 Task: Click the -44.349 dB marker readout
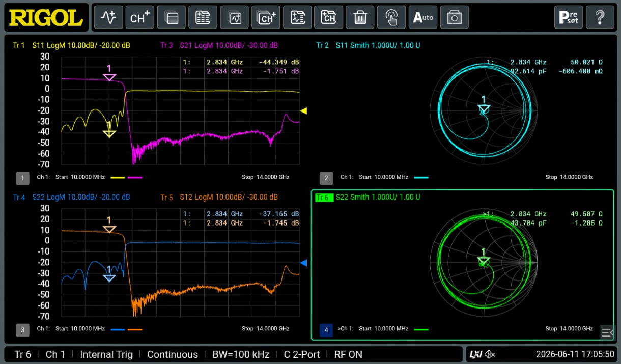click(279, 62)
